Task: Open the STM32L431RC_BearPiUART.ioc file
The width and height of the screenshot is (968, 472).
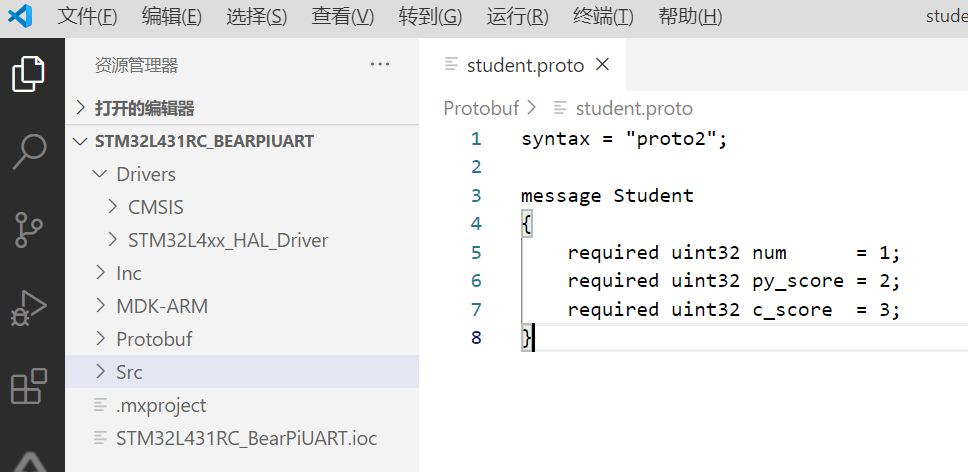Action: click(x=246, y=438)
